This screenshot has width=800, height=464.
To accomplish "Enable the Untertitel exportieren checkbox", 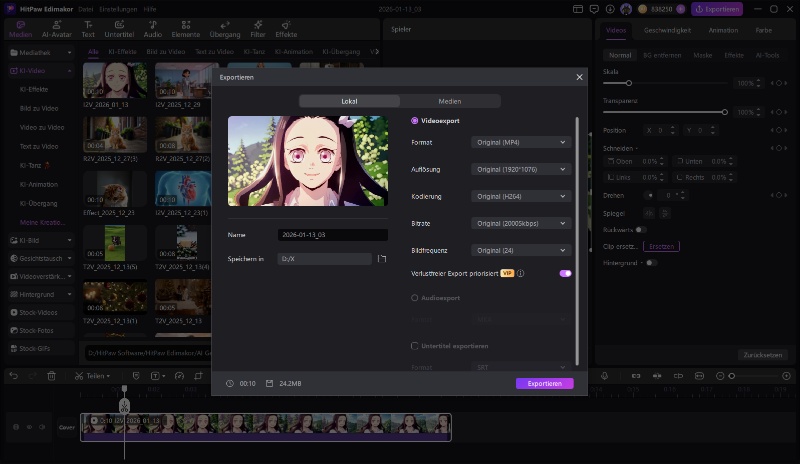I will (x=415, y=346).
